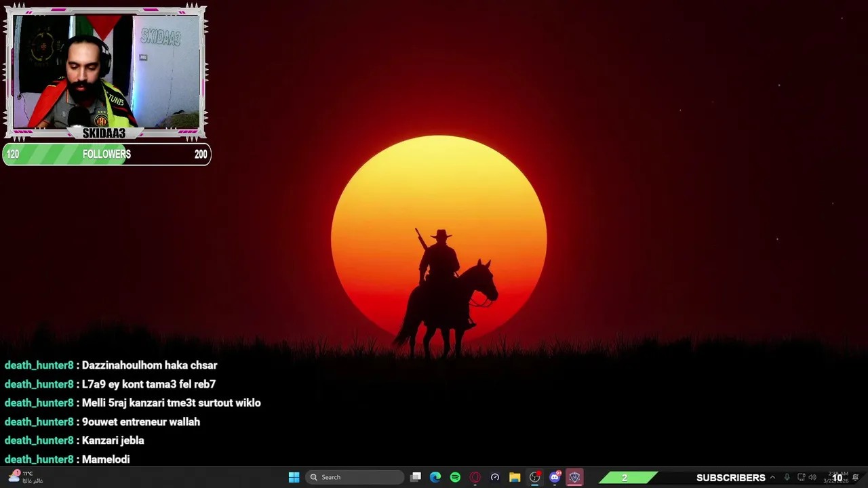Image resolution: width=868 pixels, height=488 pixels.
Task: Open Task View from the taskbar
Action: (x=416, y=477)
